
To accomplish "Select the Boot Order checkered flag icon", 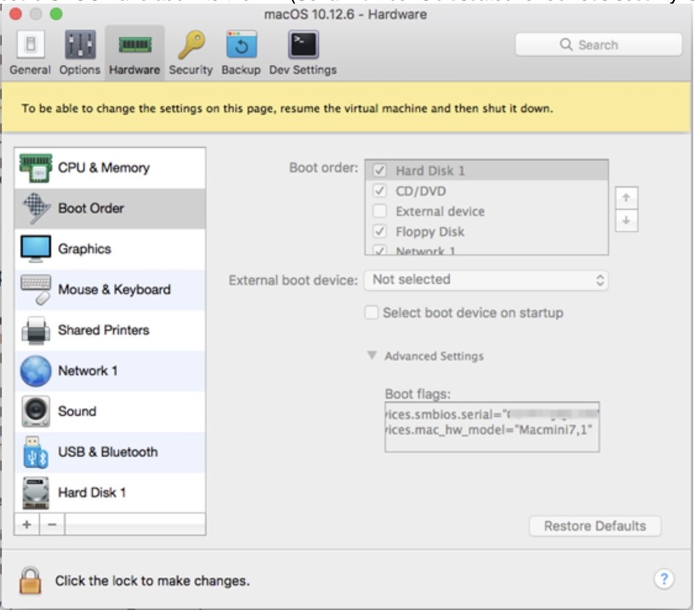I will point(36,209).
